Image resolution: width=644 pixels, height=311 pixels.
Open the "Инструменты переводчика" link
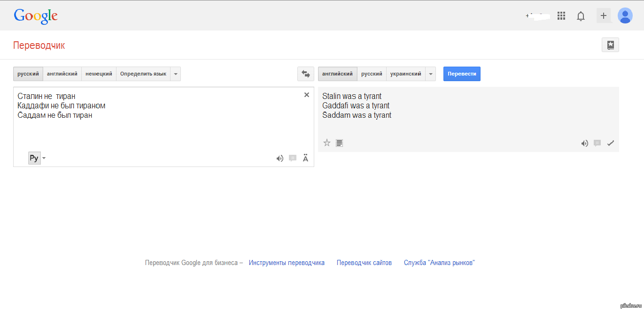pos(287,263)
